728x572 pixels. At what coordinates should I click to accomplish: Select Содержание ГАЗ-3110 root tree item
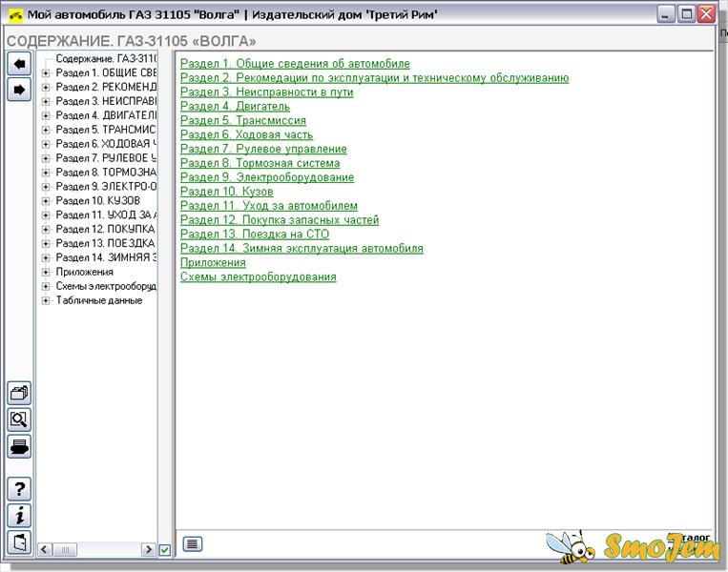[106, 58]
